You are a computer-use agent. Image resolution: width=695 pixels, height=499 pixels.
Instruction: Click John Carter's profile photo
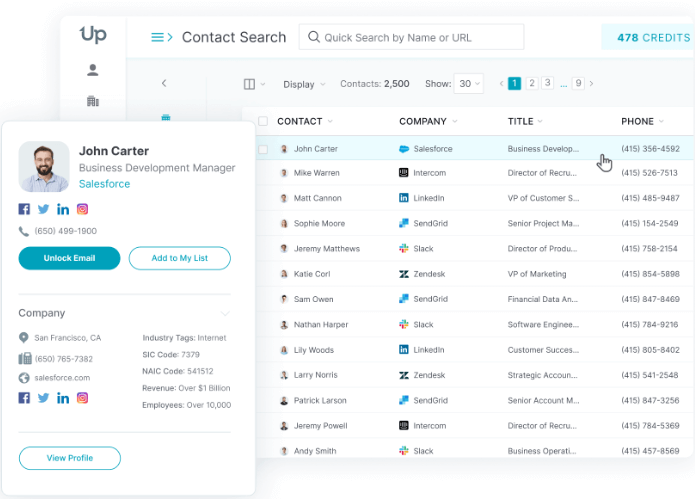(43, 166)
